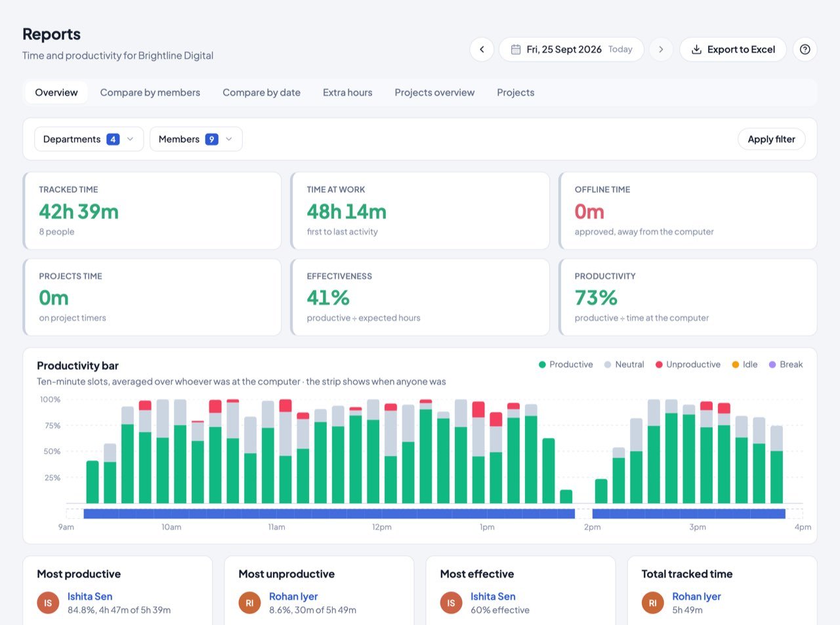The image size is (840, 625).
Task: Click the calendar icon in date picker
Action: pyautogui.click(x=516, y=49)
